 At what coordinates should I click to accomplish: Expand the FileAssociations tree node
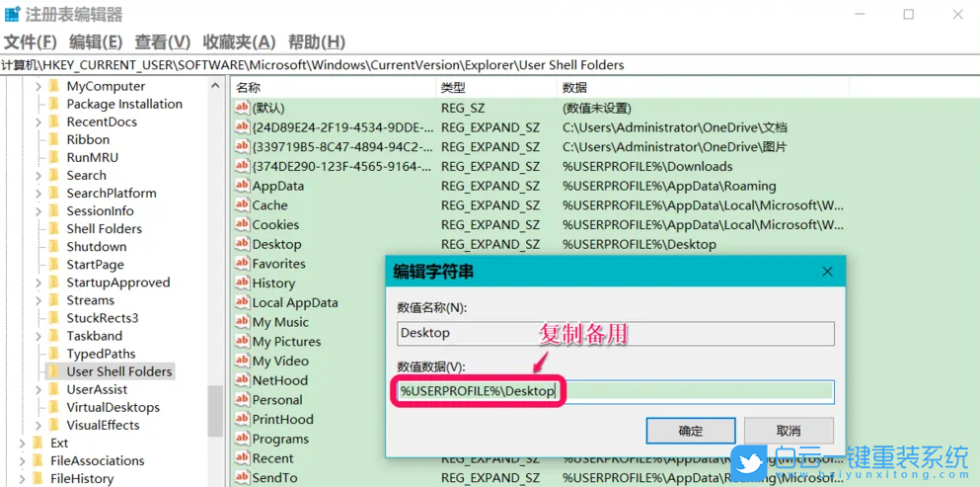[x=23, y=461]
